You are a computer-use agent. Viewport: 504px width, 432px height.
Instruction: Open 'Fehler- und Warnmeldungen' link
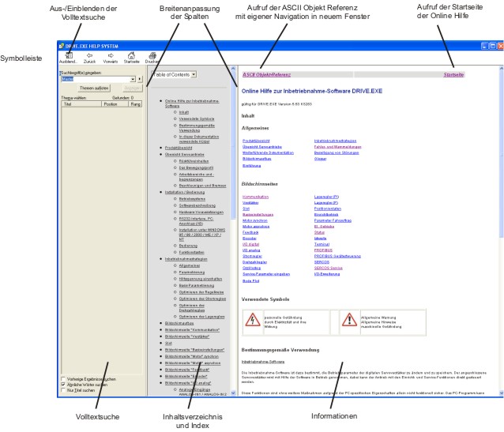[337, 147]
